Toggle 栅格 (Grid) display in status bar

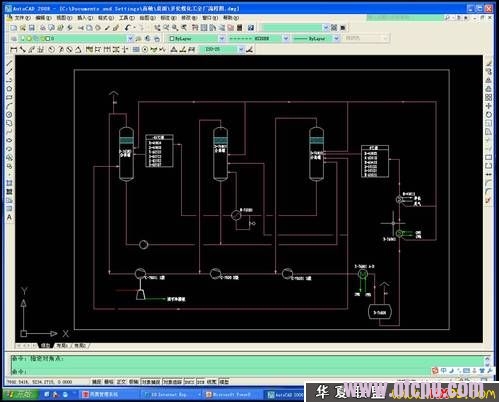point(109,382)
